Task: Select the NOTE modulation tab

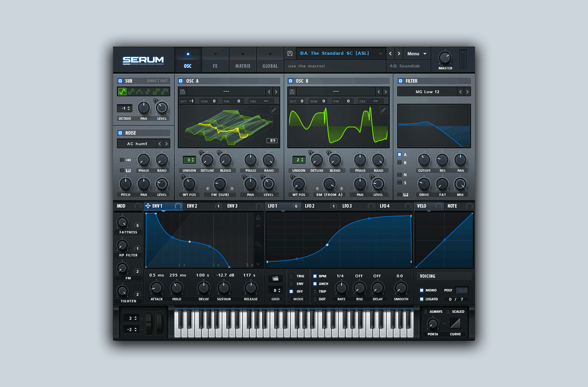Action: click(460, 206)
